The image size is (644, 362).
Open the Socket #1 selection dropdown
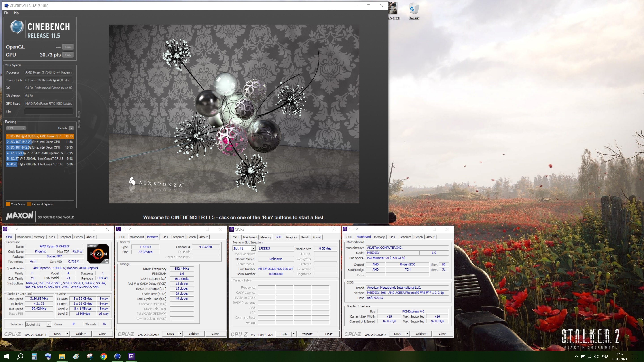38,324
